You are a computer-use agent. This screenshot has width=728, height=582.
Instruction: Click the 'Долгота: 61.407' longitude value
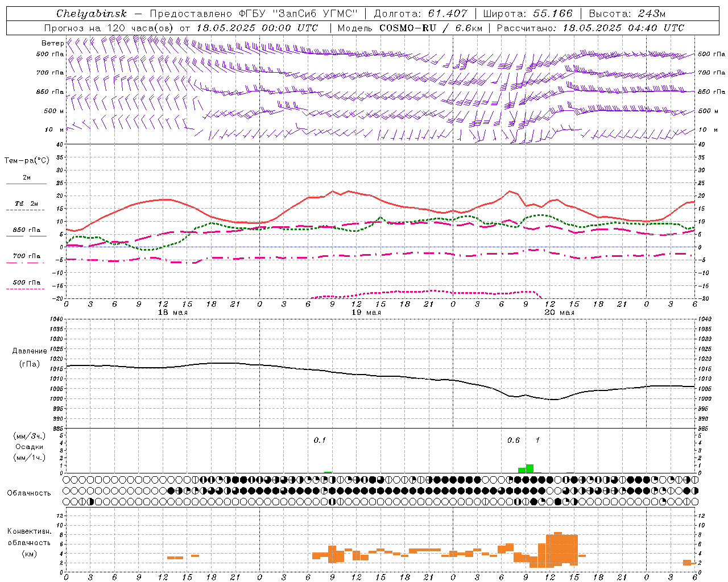(421, 14)
